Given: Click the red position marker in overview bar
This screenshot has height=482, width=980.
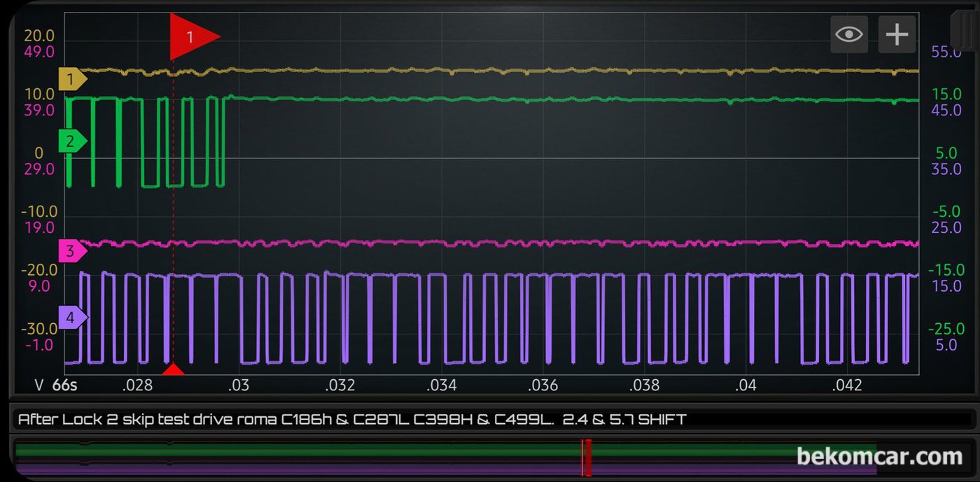Looking at the screenshot, I should tap(587, 458).
